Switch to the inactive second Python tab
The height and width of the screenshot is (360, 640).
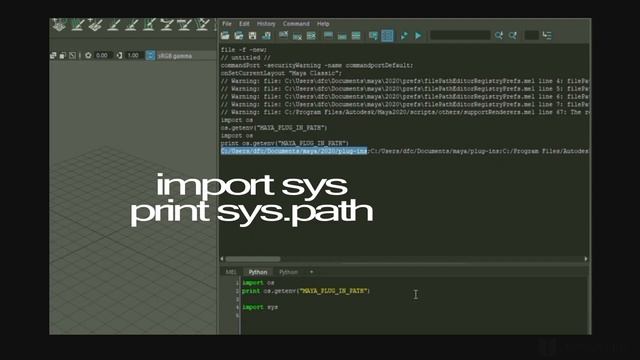click(289, 272)
